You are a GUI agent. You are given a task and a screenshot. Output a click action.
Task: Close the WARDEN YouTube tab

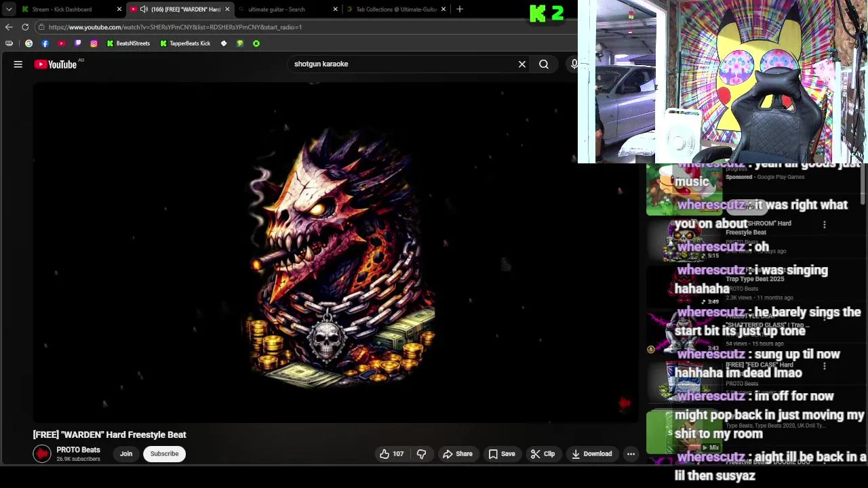[227, 9]
